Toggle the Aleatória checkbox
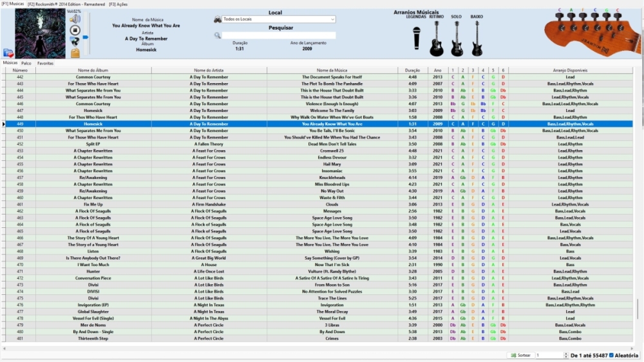Image resolution: width=644 pixels, height=362 pixels. pyautogui.click(x=611, y=355)
